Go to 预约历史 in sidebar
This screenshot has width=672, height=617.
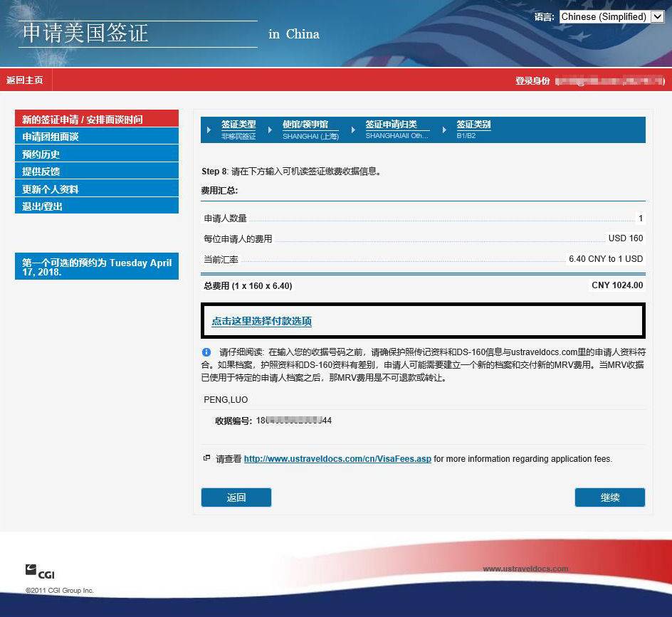point(41,154)
